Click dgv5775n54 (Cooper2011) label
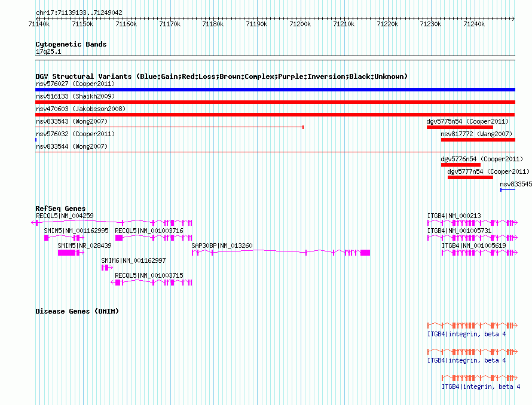This screenshot has height=405, width=532. click(x=467, y=121)
